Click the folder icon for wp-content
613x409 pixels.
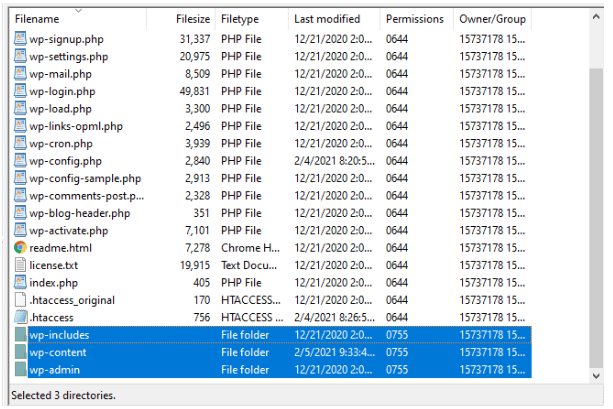tap(20, 352)
